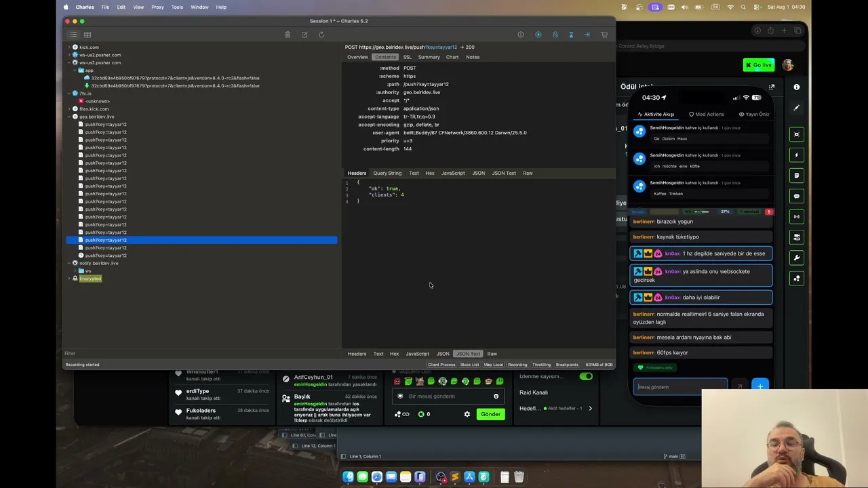Focus the phone Mesaj gönderin field
This screenshot has width=868, height=488.
coord(680,387)
